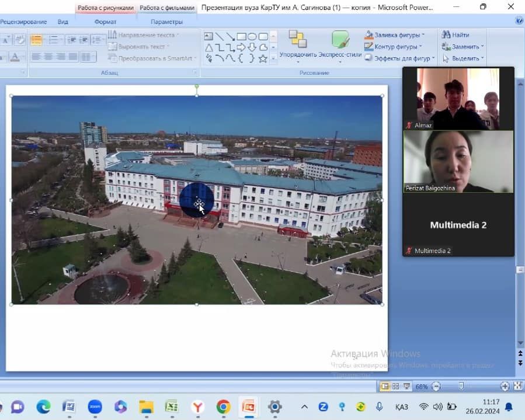Switch to slide sorter view
This screenshot has height=420, width=525.
coord(396,386)
